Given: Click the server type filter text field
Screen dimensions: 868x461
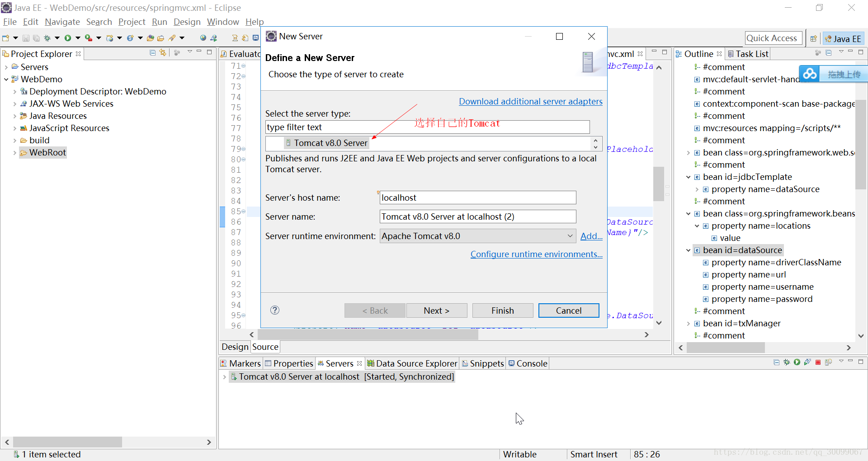Looking at the screenshot, I should (427, 127).
